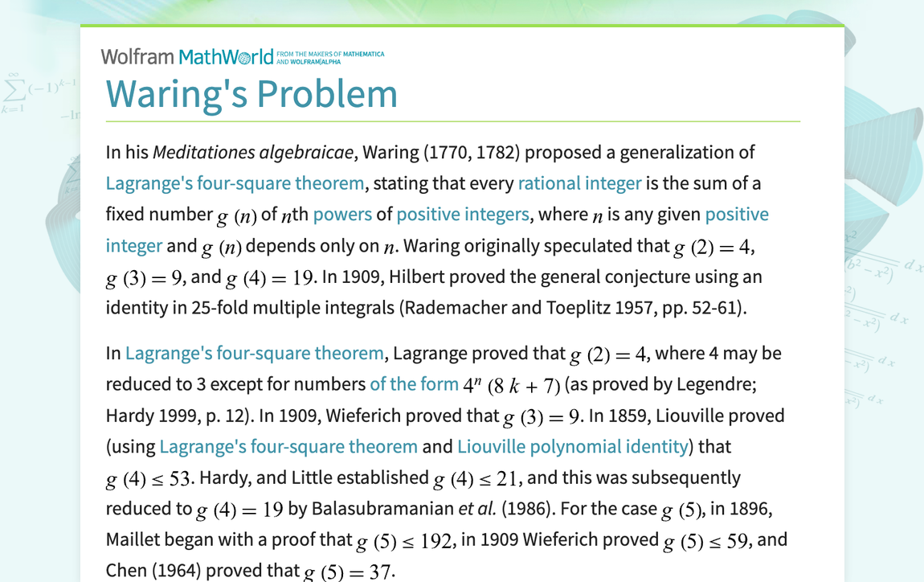Click 'Lagrange's four-square theorem' link before 'Lagrange proved'
Image resolution: width=924 pixels, height=582 pixels.
coord(255,353)
